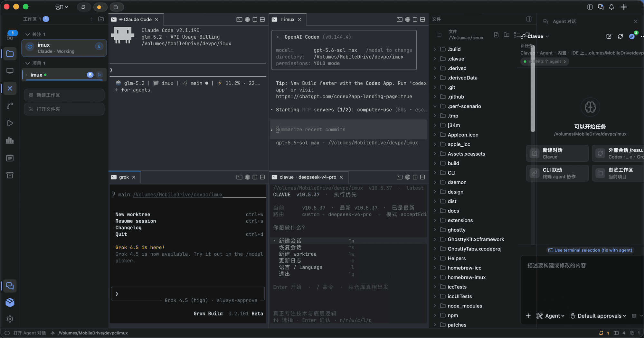Click Use terminal selection (fix with agent) link

[590, 250]
